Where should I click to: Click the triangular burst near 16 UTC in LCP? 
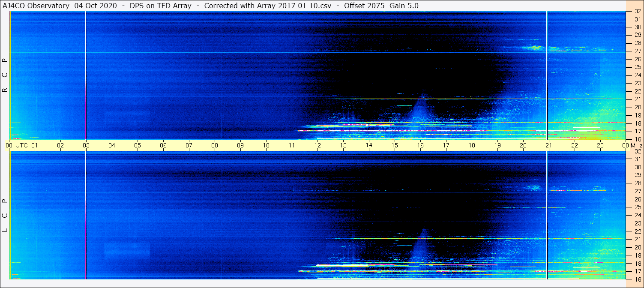pos(422,246)
